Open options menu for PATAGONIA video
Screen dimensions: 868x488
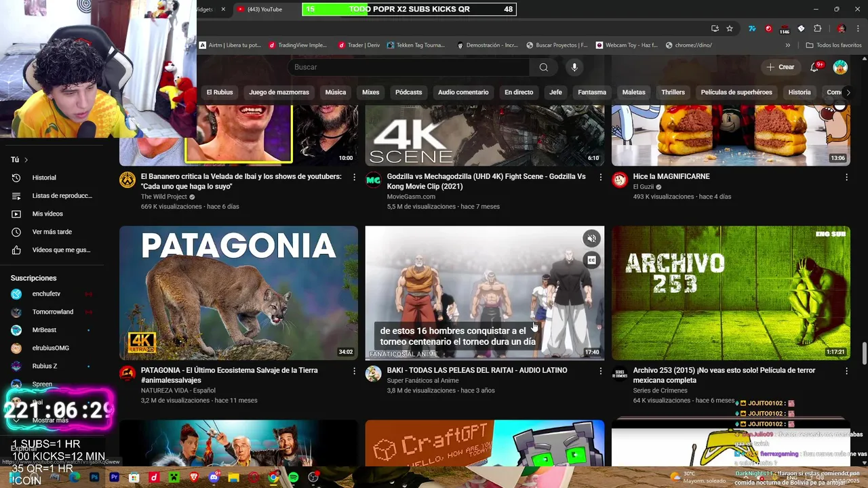coord(354,371)
